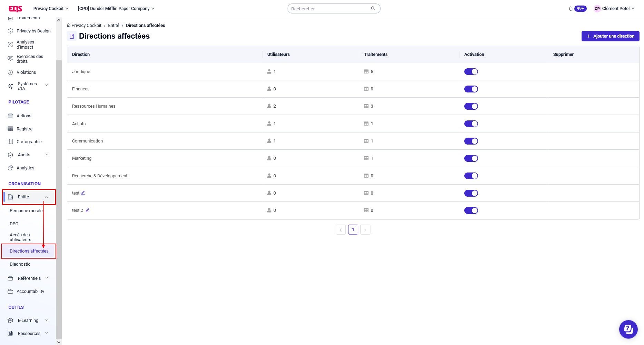Click the E-Learning graduation cap icon

click(10, 321)
